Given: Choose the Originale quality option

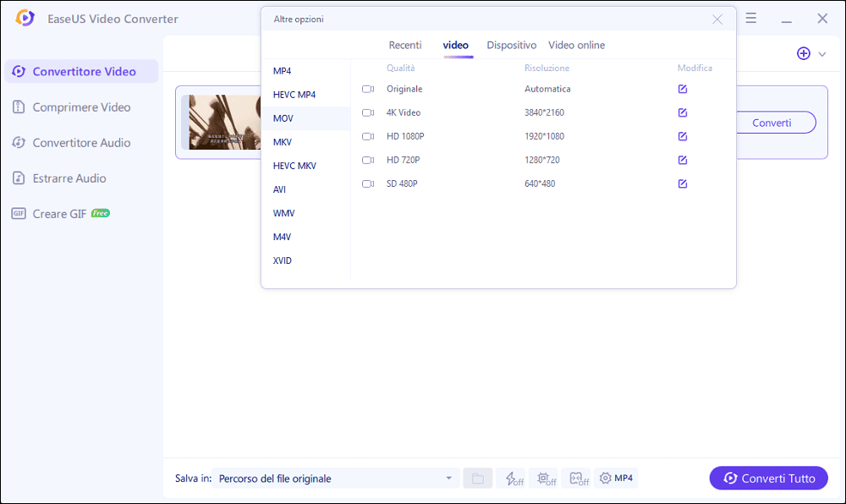Looking at the screenshot, I should pyautogui.click(x=404, y=89).
